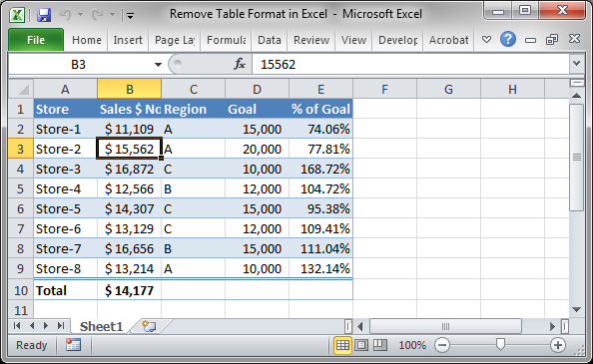
Task: Switch to the Data ribbon tab
Action: [x=270, y=40]
